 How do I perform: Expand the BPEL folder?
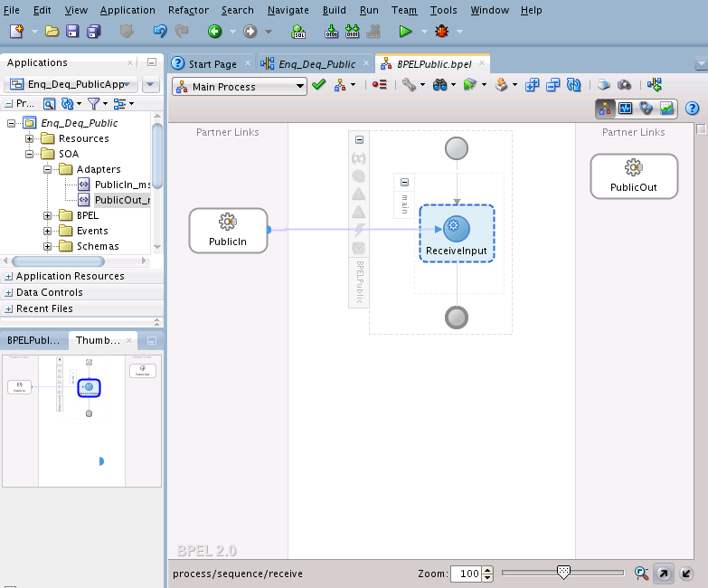tap(47, 215)
